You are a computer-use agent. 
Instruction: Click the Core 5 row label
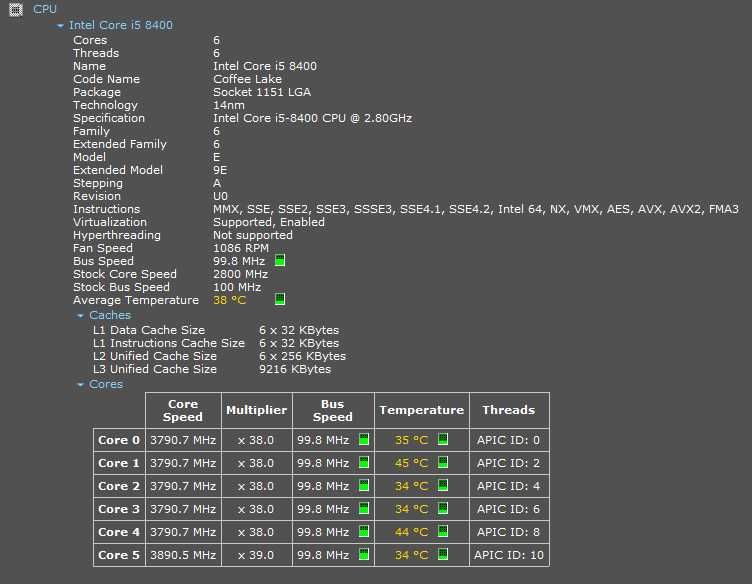pos(119,555)
